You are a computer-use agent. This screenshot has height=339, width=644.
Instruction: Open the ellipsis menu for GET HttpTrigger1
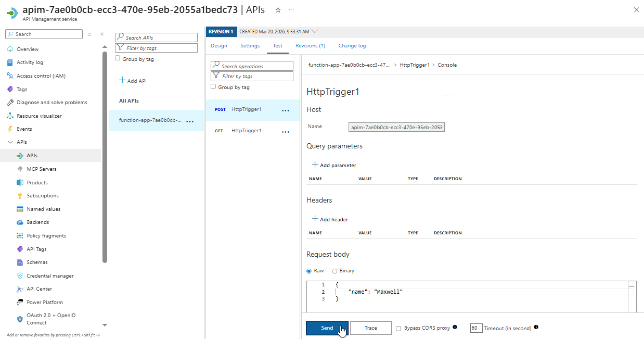tap(285, 132)
